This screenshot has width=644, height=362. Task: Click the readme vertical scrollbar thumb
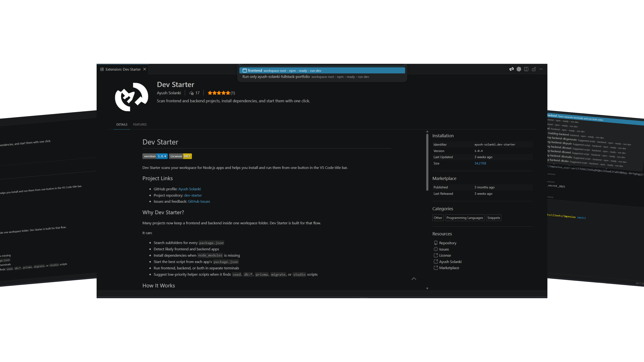pyautogui.click(x=427, y=162)
